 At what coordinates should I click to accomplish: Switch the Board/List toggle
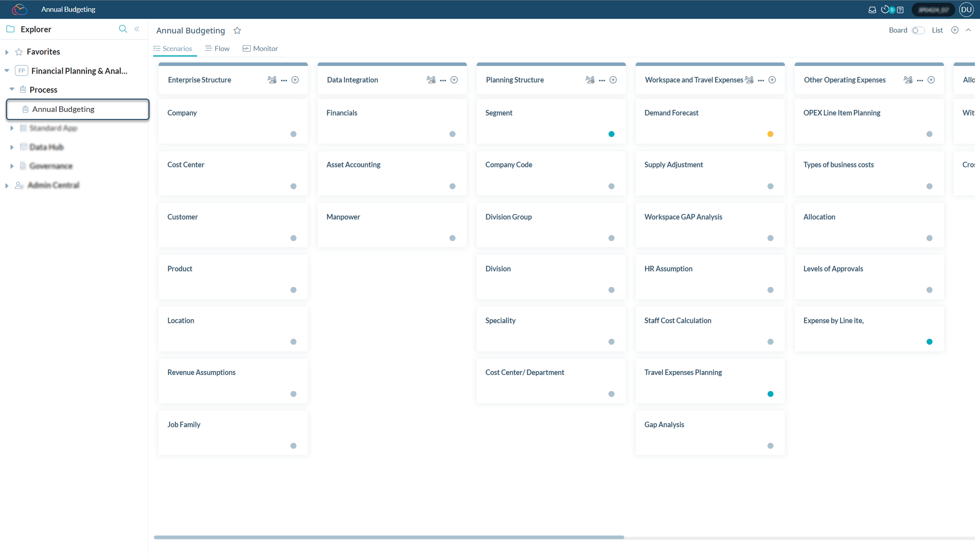coord(918,30)
